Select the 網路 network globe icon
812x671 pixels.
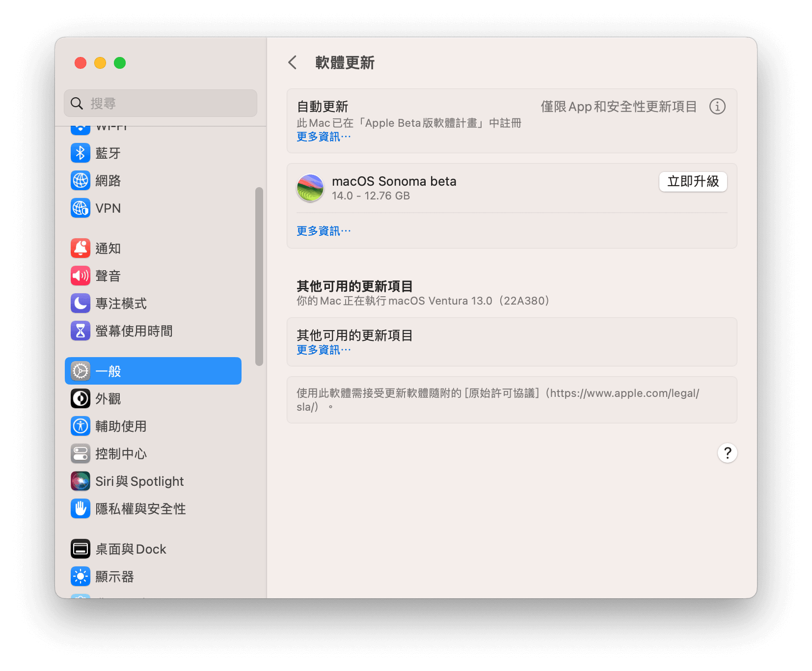81,180
